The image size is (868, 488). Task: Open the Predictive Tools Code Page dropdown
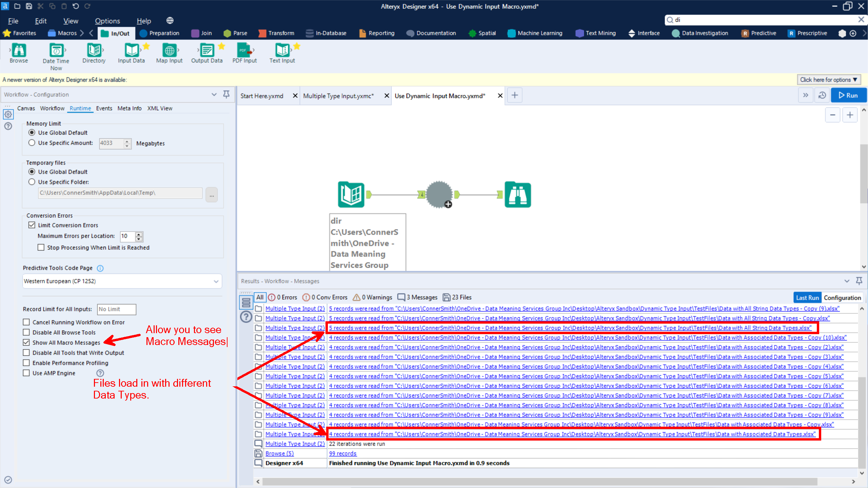(216, 281)
